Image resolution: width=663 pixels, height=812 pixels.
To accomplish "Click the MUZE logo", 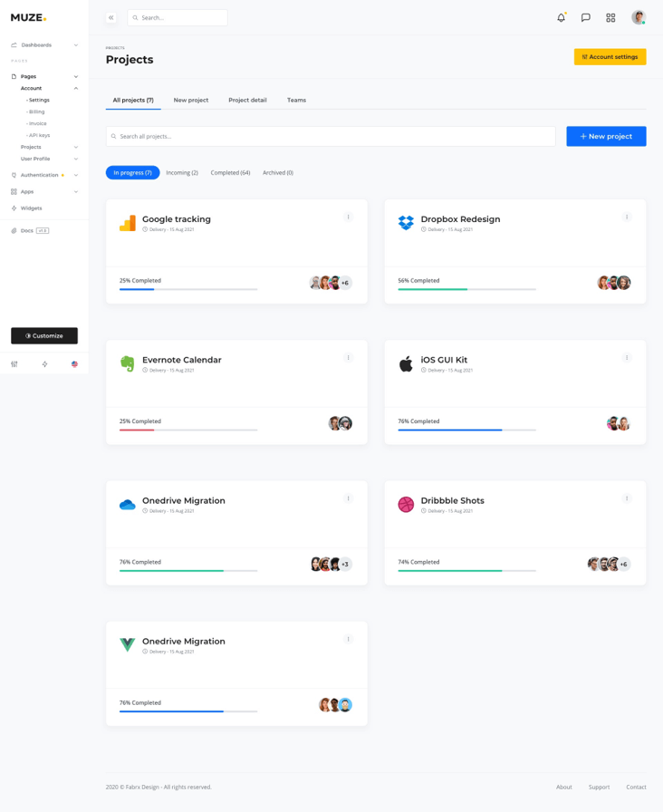I will tap(28, 17).
